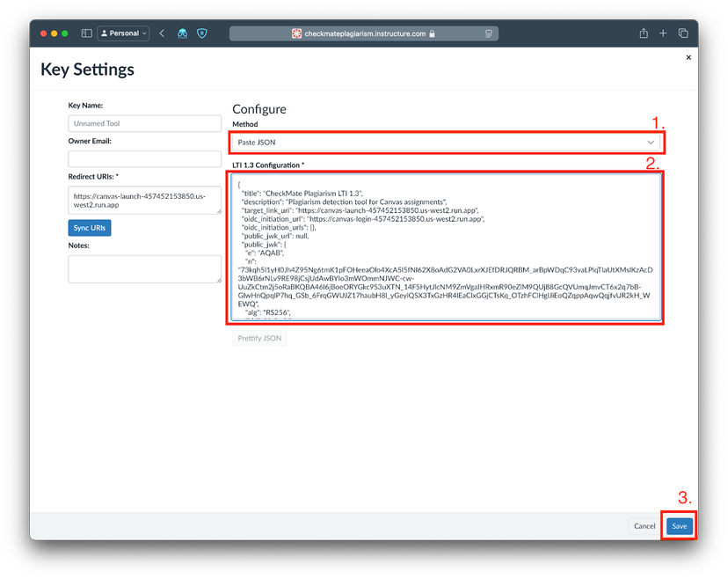
Task: Click the Cancel link
Action: (644, 525)
